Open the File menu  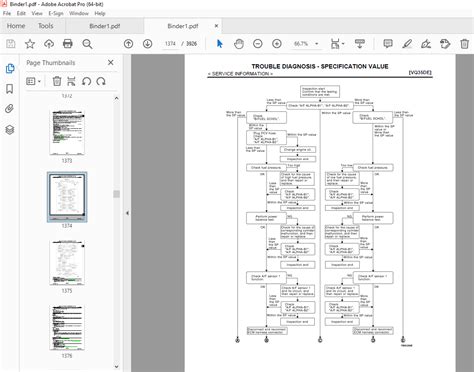7,13
